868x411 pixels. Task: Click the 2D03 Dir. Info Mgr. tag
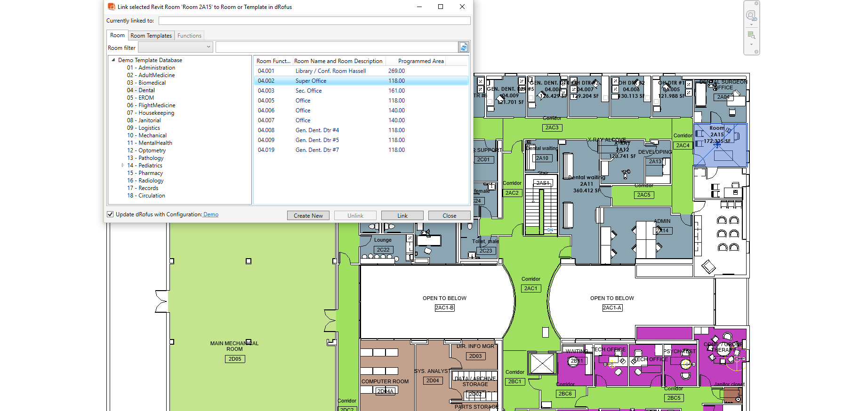(475, 356)
